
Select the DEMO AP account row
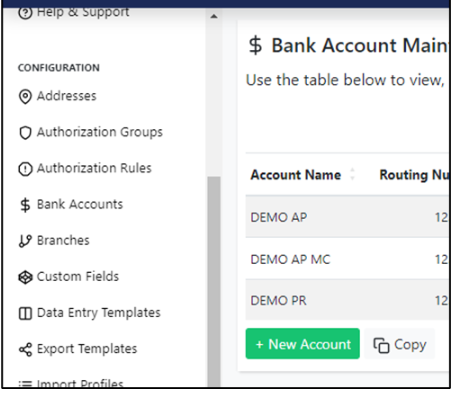pyautogui.click(x=347, y=217)
